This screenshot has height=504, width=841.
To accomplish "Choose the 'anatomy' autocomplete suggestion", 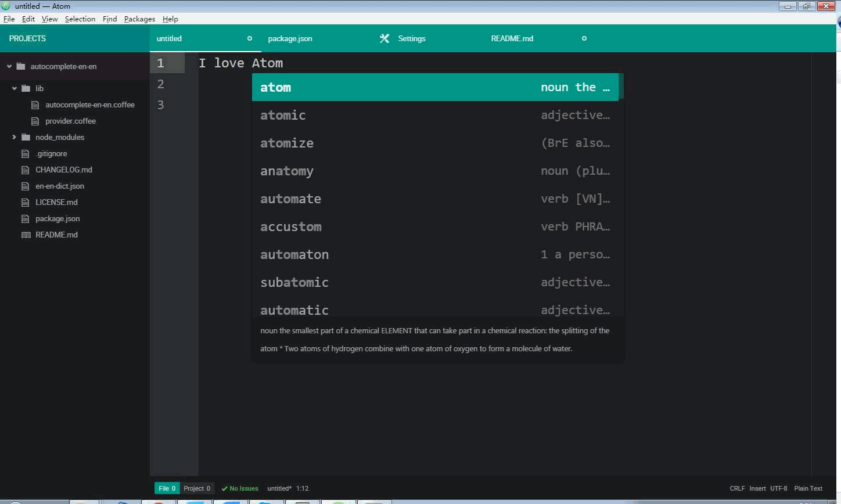I will click(x=435, y=171).
